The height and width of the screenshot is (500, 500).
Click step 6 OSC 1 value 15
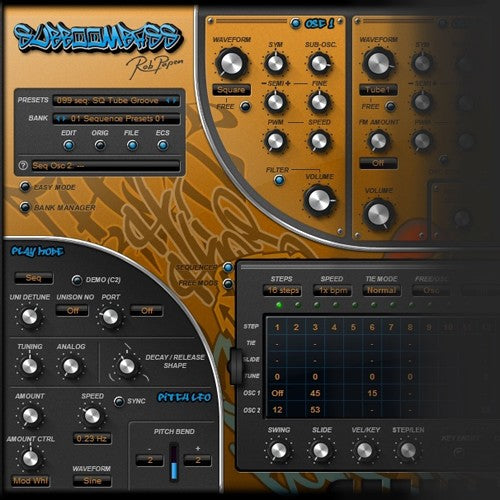[372, 393]
